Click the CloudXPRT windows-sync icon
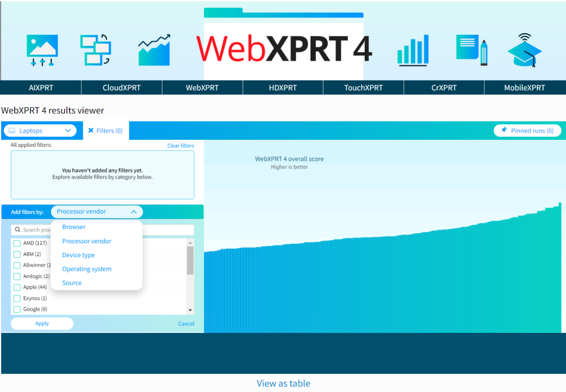Viewport: 566px width, 392px height. (95, 50)
